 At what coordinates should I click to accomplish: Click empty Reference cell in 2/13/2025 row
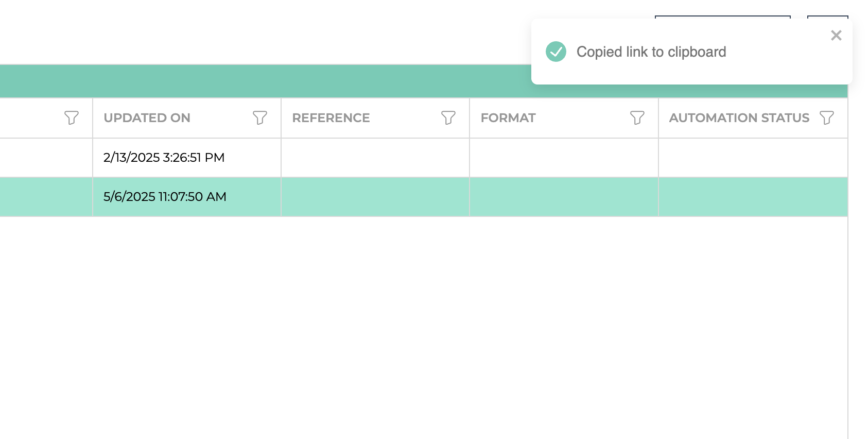[x=375, y=158]
